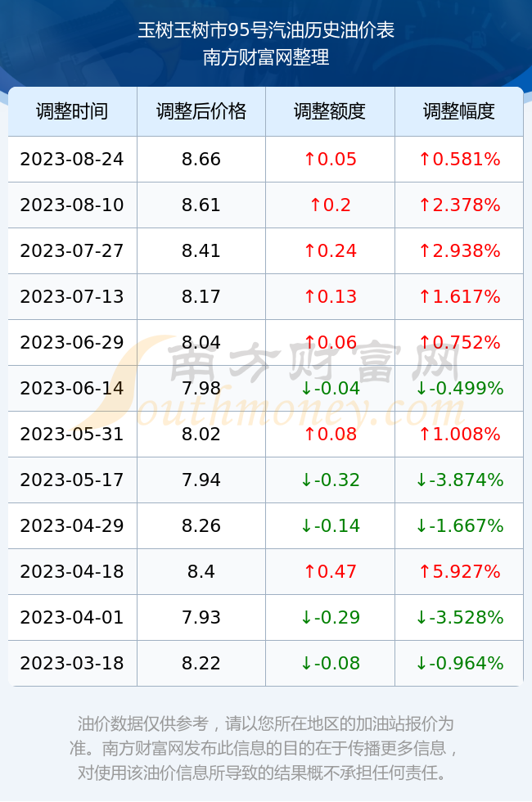Click the 调整后价格 column header
The image size is (532, 802).
coord(201,111)
